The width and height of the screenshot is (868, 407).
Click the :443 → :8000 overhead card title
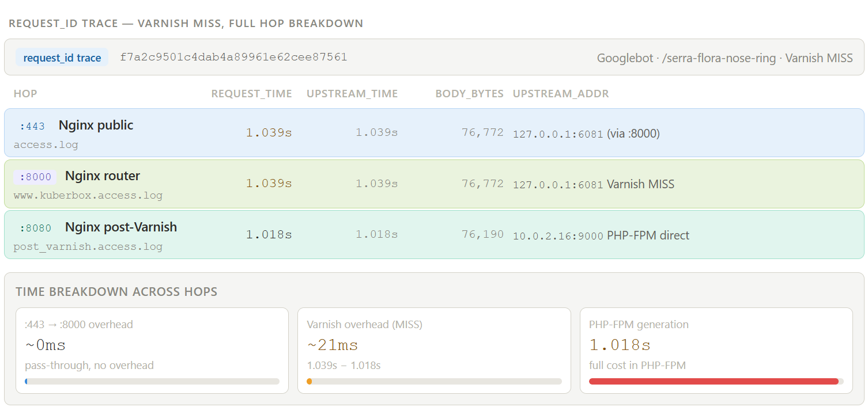79,324
